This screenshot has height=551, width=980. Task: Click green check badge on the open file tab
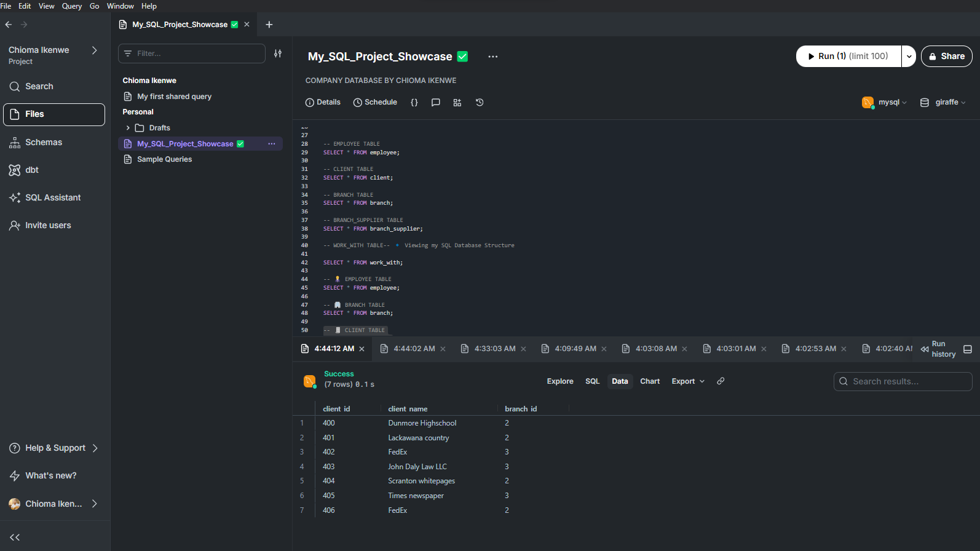point(234,25)
